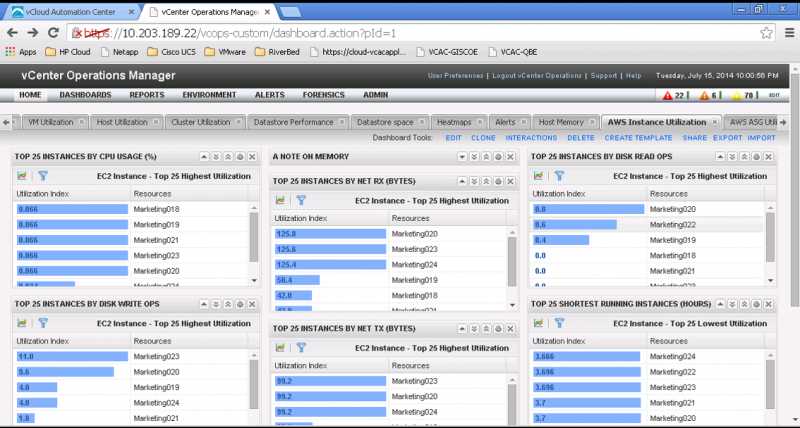800x428 pixels.
Task: Click filter funnel in Disk Read Ops widget
Action: pos(559,176)
